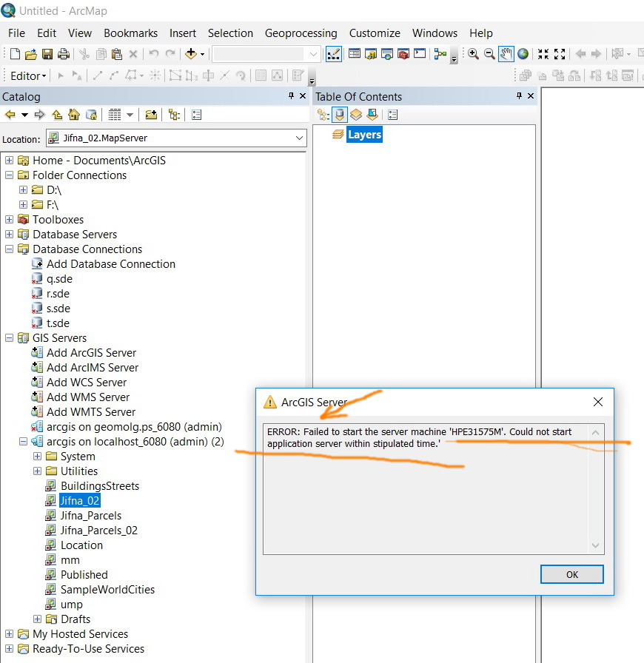Print the map icon
Screen dimensions: 644x663
(x=64, y=54)
